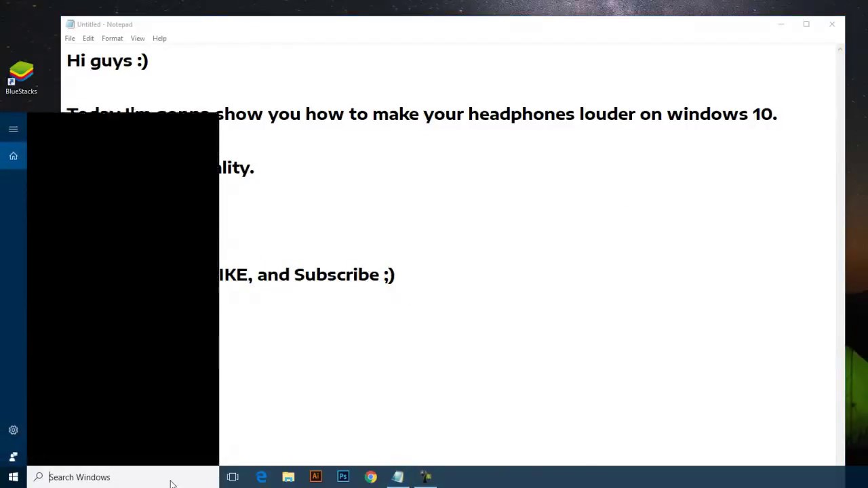Open Task View from the taskbar
Image resolution: width=868 pixels, height=488 pixels.
[233, 477]
